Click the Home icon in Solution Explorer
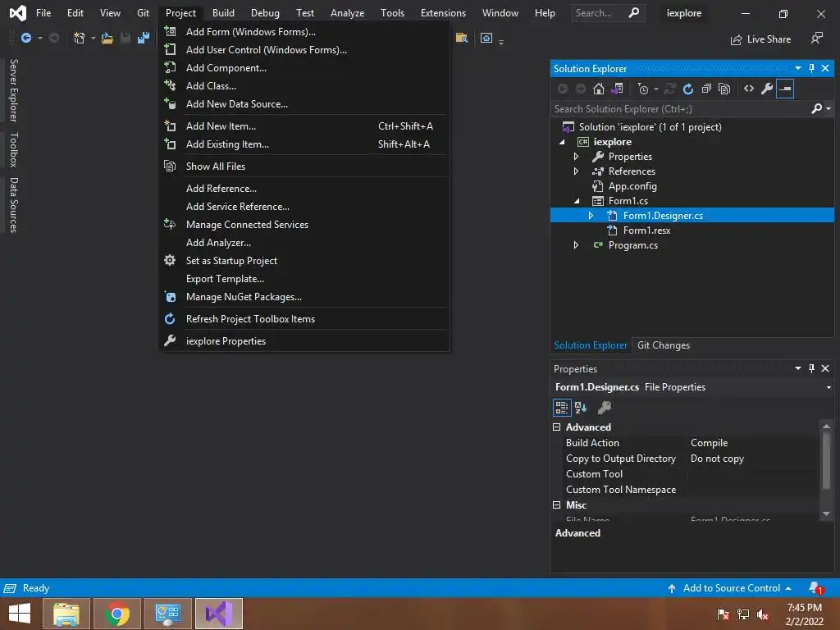Image resolution: width=840 pixels, height=630 pixels. click(x=598, y=89)
